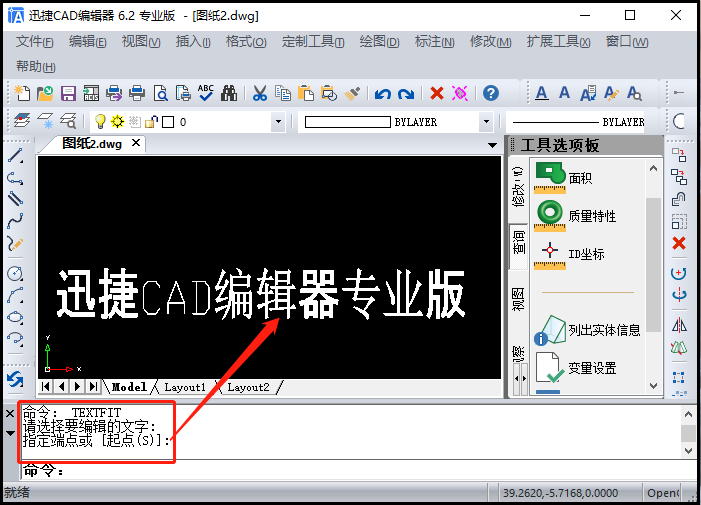
Task: Open the Help question mark icon
Action: 491,93
